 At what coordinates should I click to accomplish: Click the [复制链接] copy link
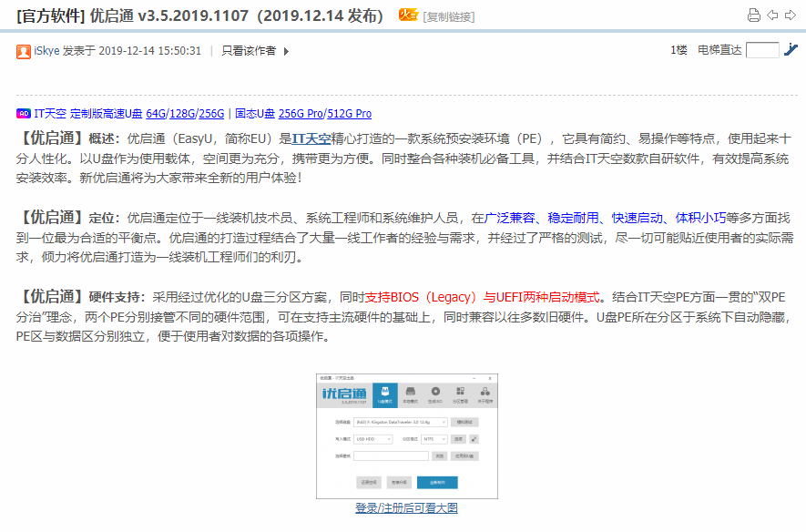tap(449, 17)
